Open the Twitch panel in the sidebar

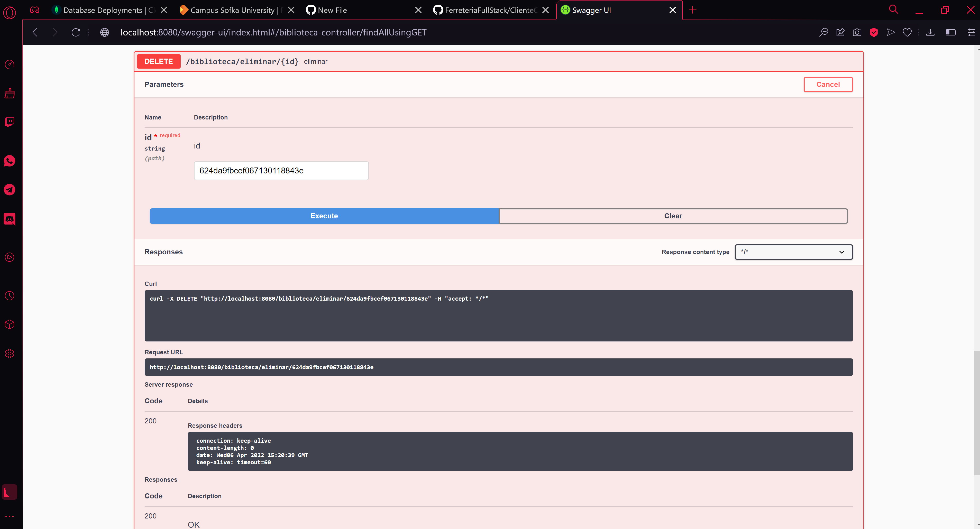tap(10, 122)
